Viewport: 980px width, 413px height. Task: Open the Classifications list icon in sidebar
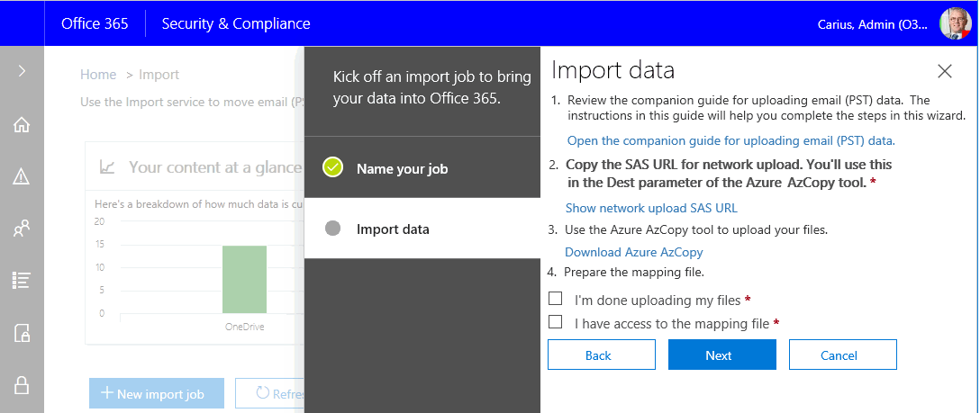(x=22, y=281)
